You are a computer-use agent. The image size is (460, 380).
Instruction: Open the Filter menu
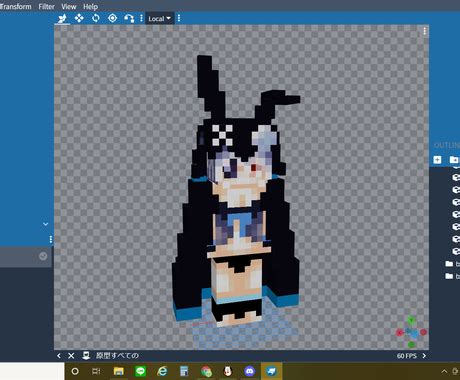point(46,6)
